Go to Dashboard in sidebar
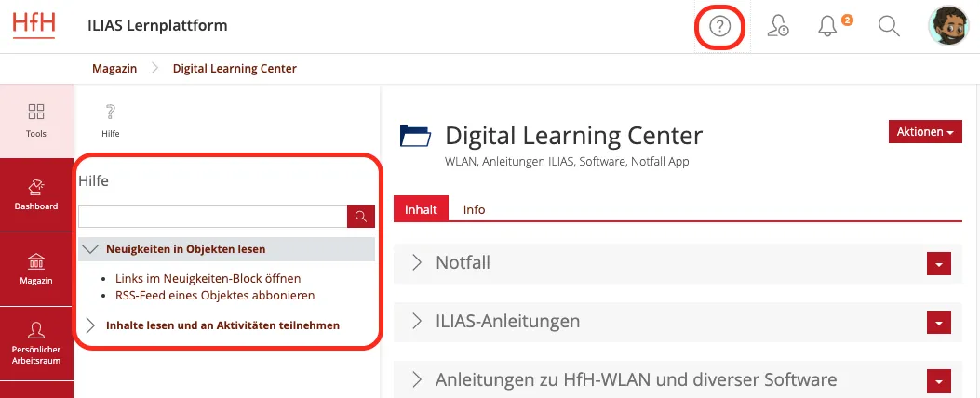Screen dimensions: 980x398 pyautogui.click(x=36, y=193)
